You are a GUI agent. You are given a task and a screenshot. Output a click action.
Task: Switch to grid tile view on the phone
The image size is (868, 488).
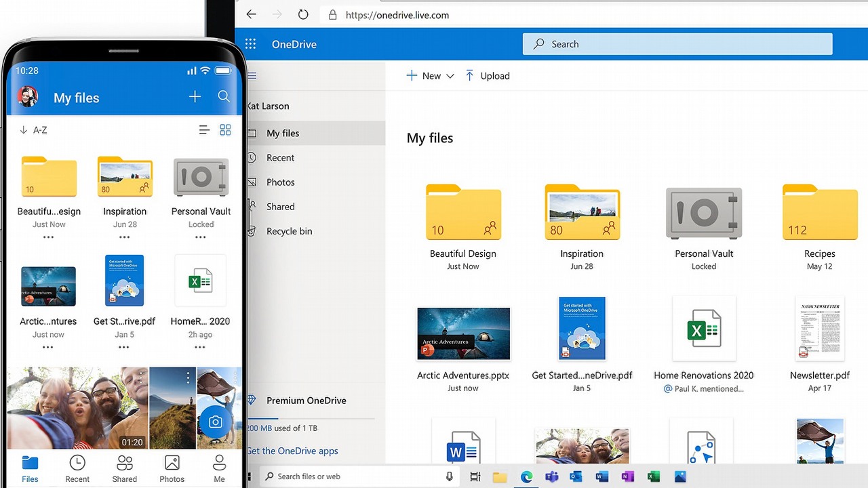[x=225, y=129]
